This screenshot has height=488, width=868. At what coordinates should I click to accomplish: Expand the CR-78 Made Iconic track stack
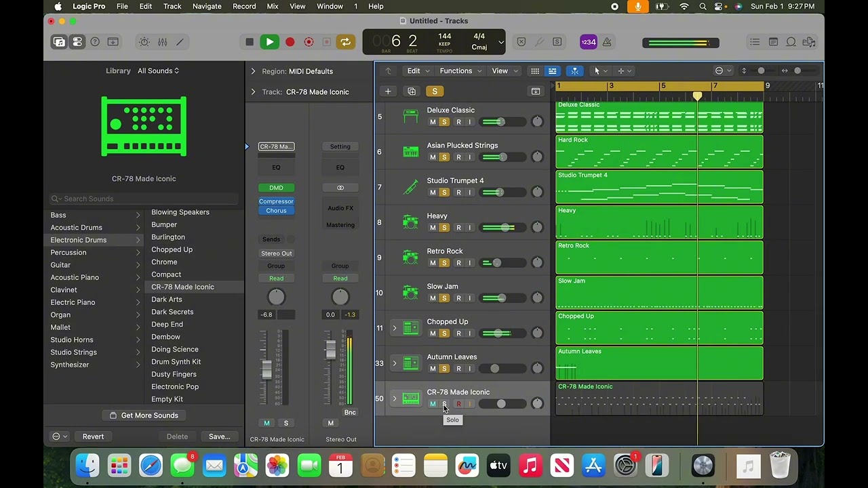point(394,399)
